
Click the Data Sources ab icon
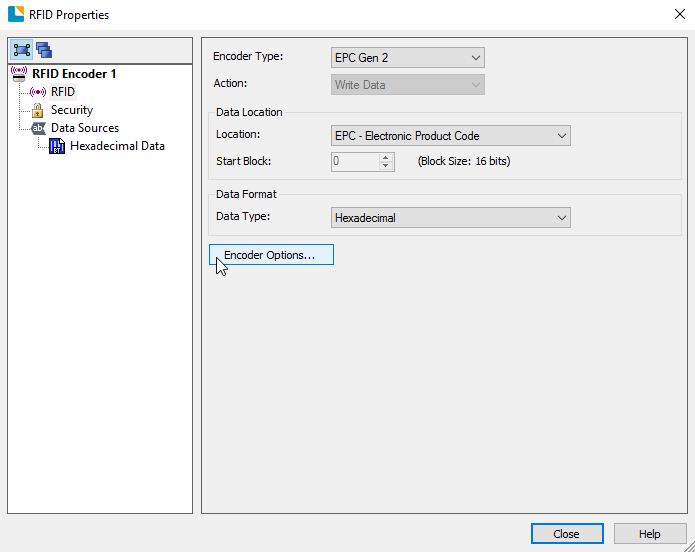pos(38,128)
